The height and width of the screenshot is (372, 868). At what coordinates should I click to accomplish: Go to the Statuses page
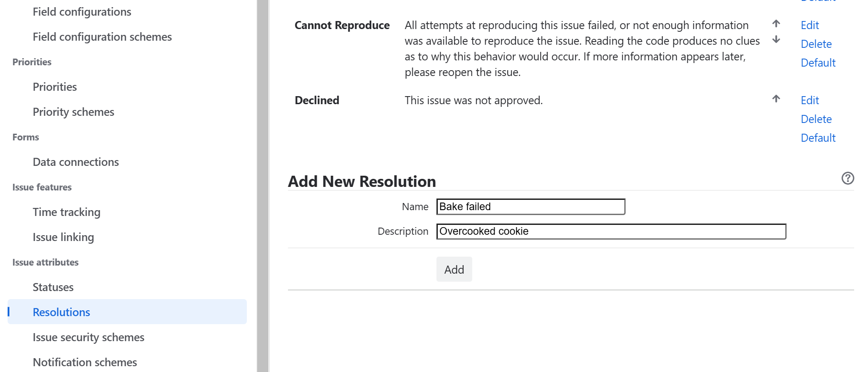[x=53, y=287]
